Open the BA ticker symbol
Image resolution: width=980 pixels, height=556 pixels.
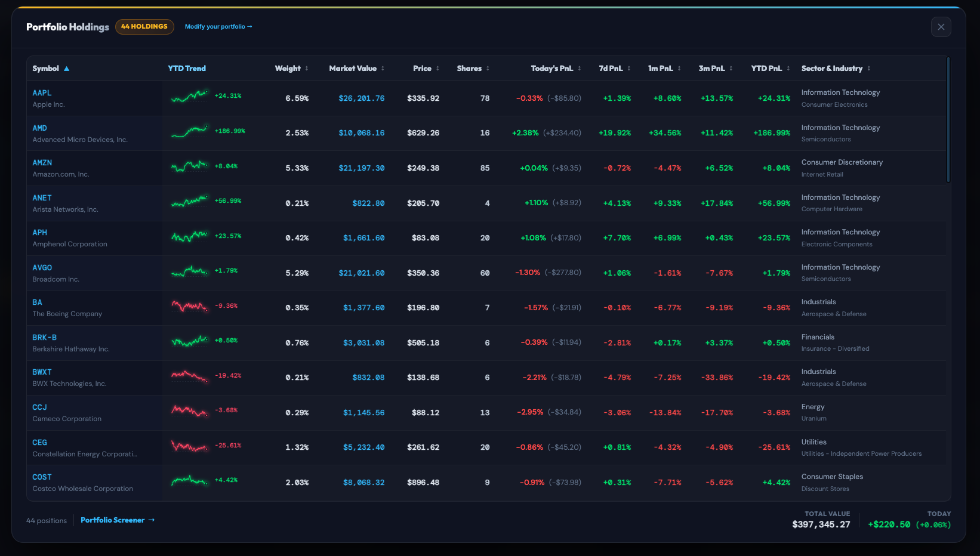pyautogui.click(x=38, y=302)
